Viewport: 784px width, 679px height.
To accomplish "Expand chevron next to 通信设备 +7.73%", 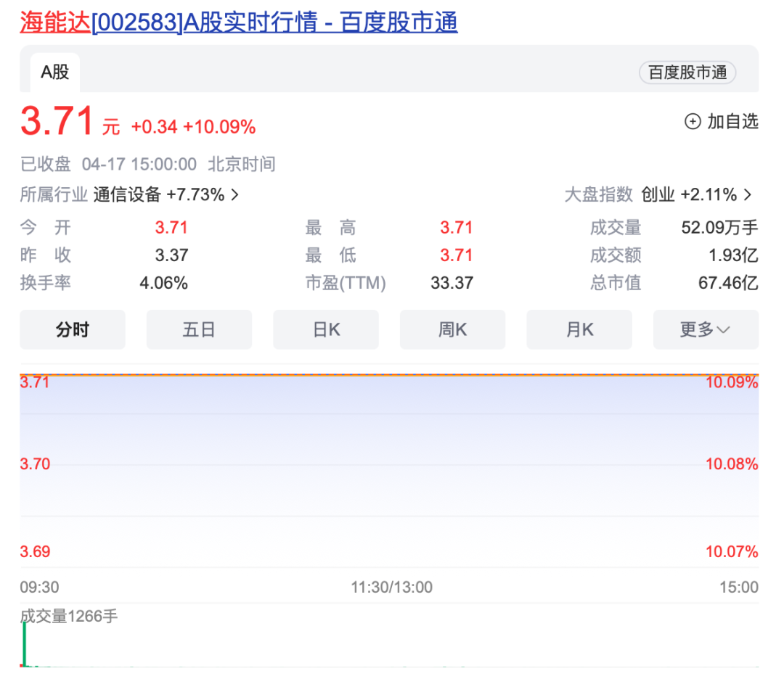I will 235,194.
